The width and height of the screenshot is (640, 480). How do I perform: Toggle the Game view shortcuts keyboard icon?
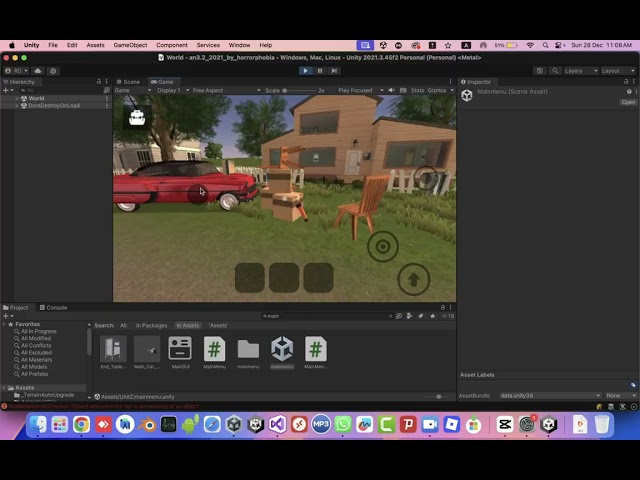tap(403, 90)
